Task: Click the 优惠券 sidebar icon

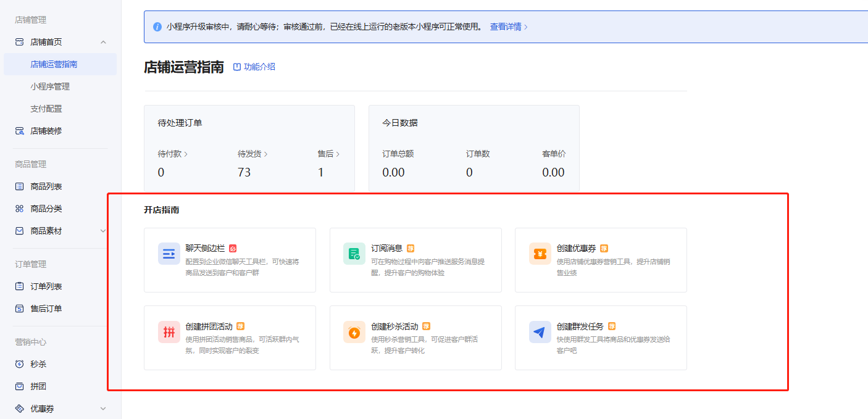Action: (x=19, y=409)
